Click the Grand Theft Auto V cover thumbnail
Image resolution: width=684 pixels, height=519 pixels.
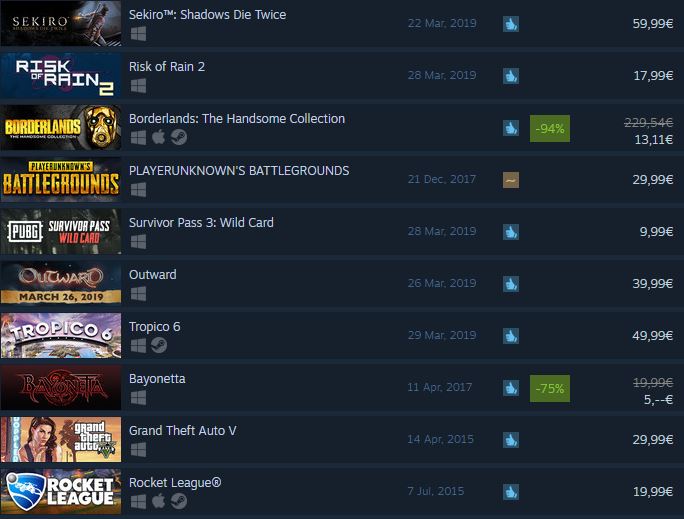[x=61, y=440]
